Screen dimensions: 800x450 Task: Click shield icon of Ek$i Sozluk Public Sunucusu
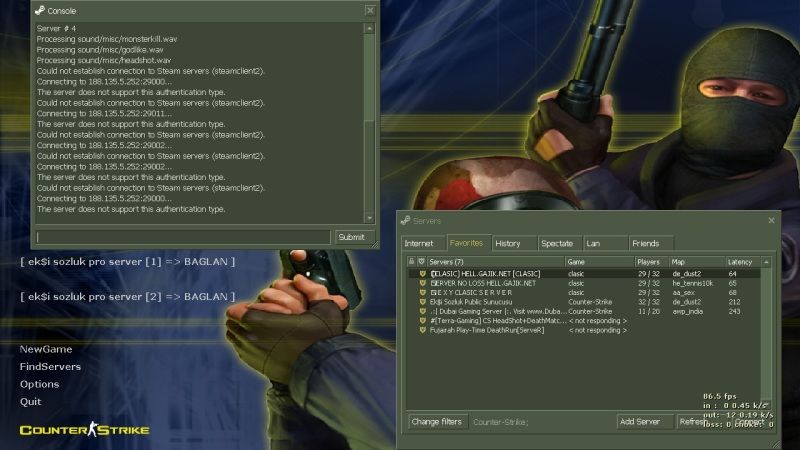pos(422,302)
